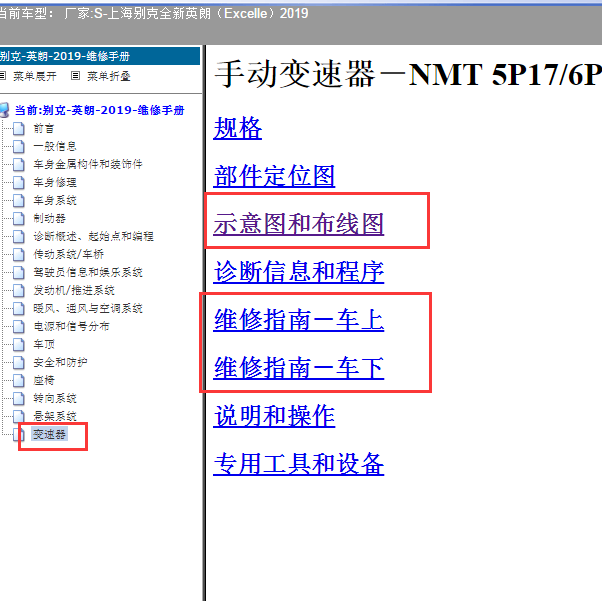
Task: Select 传动系统/车桥 in the tree
Action: (x=68, y=254)
